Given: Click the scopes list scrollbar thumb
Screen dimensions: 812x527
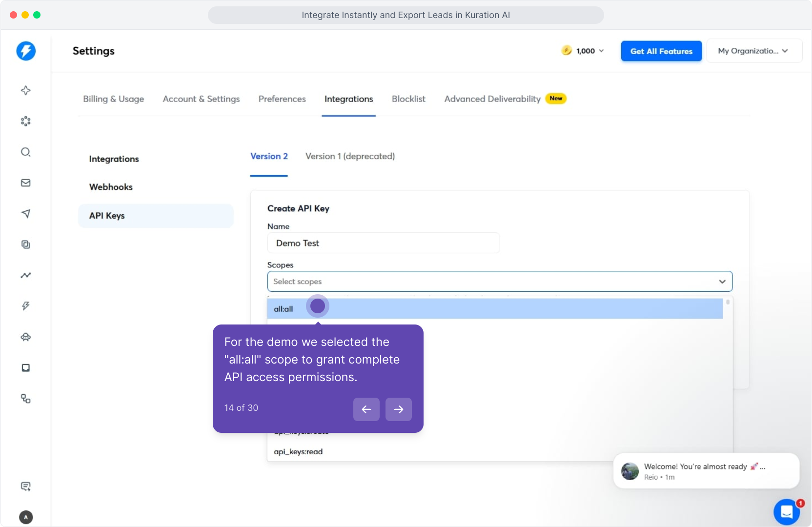Looking at the screenshot, I should point(728,302).
